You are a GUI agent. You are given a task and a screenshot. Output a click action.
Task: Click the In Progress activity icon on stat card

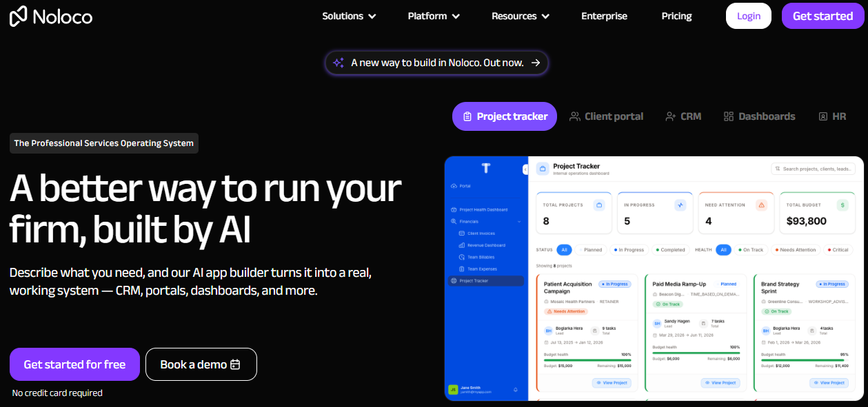pyautogui.click(x=680, y=205)
